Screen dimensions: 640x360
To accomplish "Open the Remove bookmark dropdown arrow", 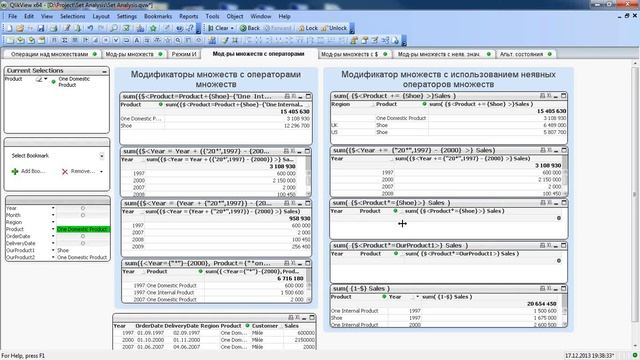I will pos(102,171).
